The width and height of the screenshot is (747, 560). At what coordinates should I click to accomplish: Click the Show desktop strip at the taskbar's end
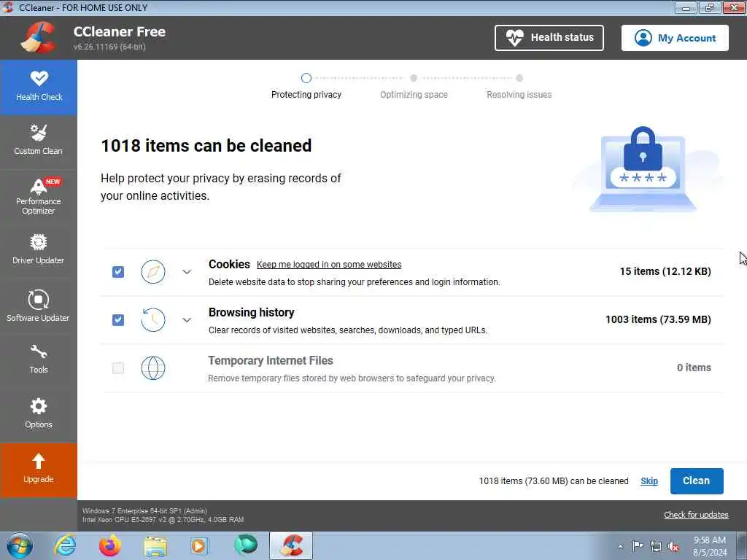pos(742,546)
